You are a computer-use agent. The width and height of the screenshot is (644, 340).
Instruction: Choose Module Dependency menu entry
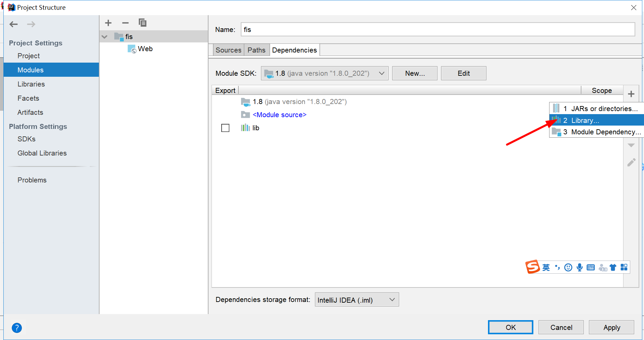coord(596,132)
